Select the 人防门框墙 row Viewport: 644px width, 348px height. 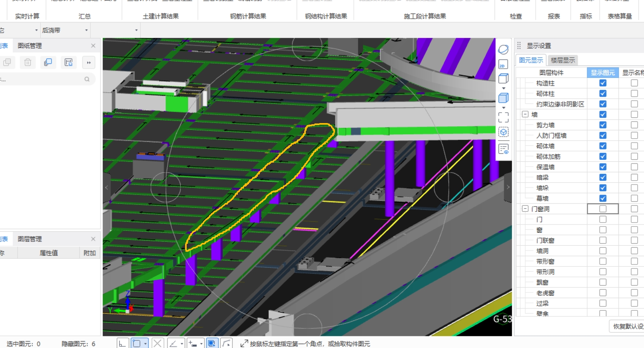point(551,136)
